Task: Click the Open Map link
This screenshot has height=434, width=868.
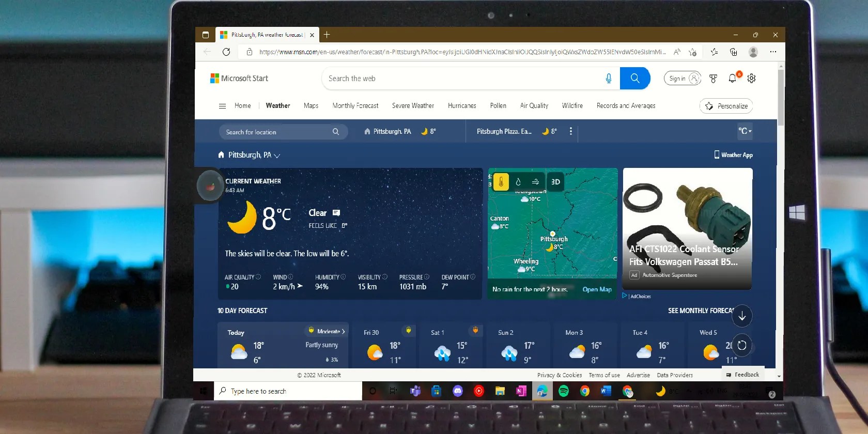Action: tap(597, 289)
